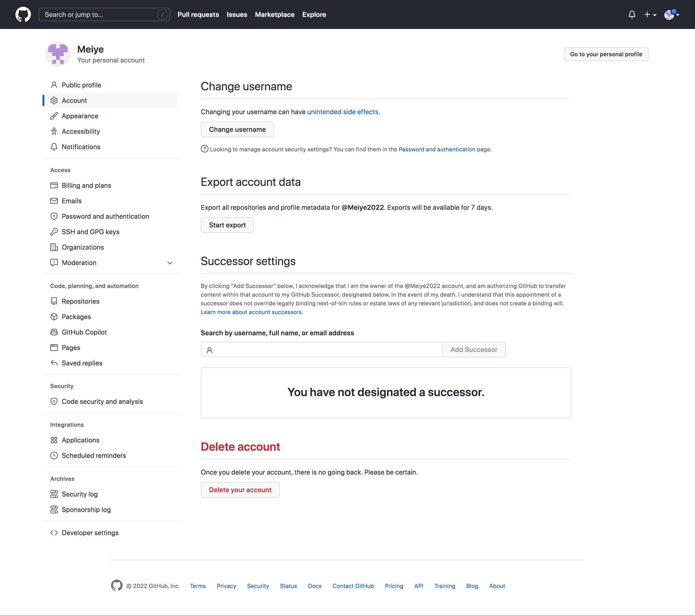Image resolution: width=695 pixels, height=616 pixels.
Task: Click the Saved replies arrow icon
Action: (54, 363)
